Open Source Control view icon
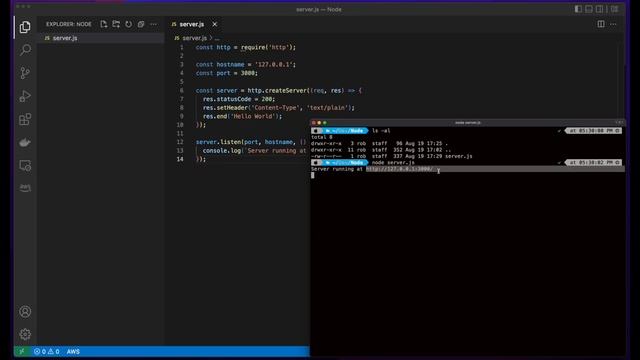Viewport: 640px width, 360px height. [x=25, y=73]
